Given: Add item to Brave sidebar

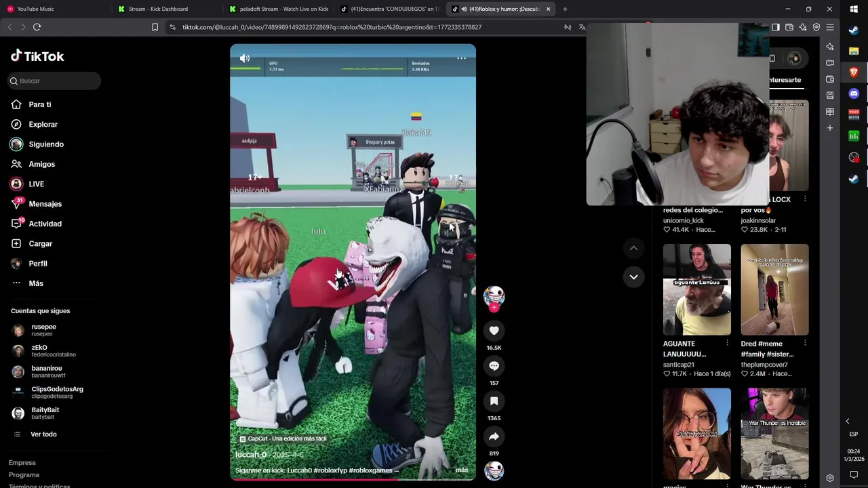Looking at the screenshot, I should (830, 128).
